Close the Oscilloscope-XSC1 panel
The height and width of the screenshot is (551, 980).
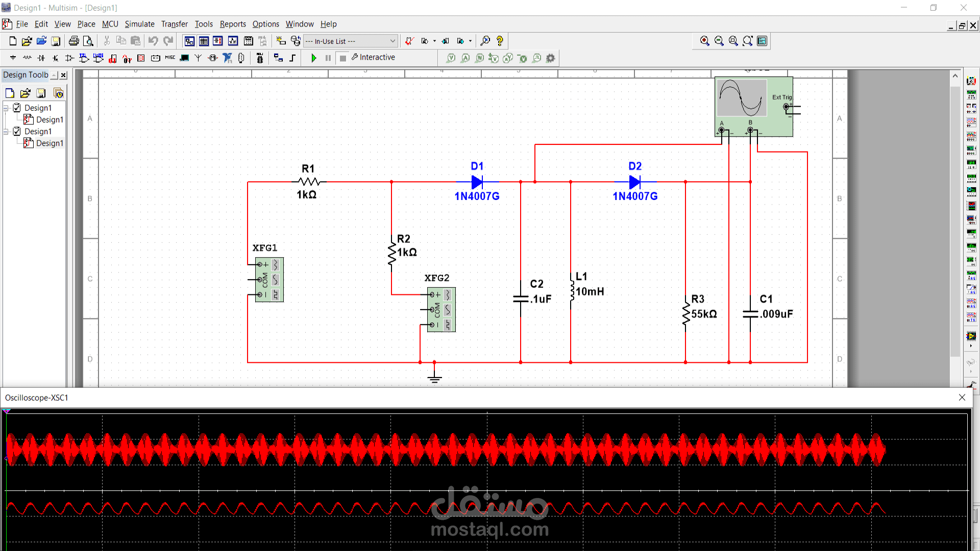[x=962, y=397]
